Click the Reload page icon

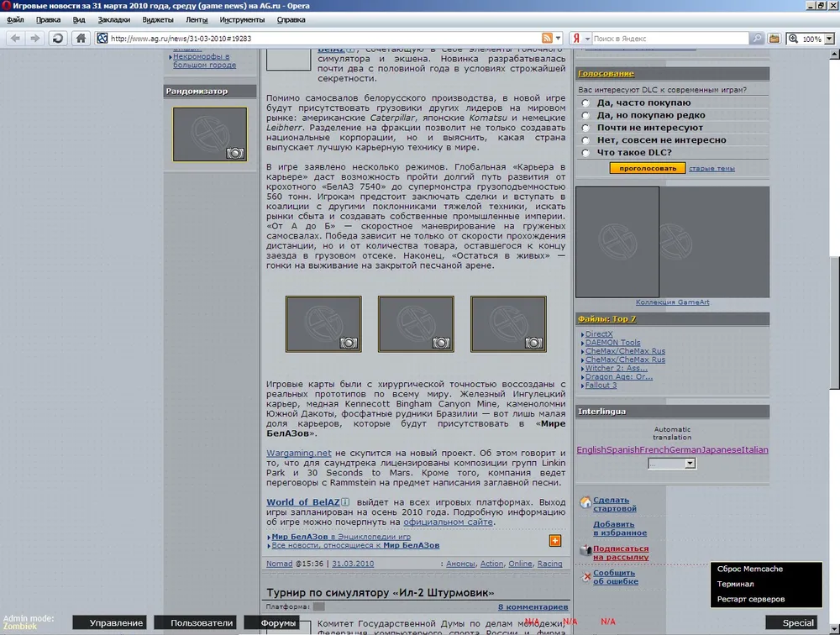(x=57, y=38)
